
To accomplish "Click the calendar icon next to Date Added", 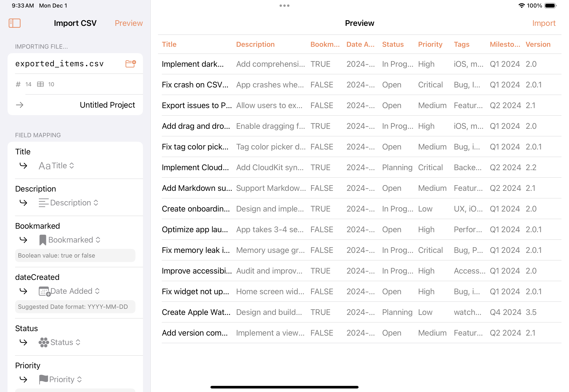I will pyautogui.click(x=44, y=291).
